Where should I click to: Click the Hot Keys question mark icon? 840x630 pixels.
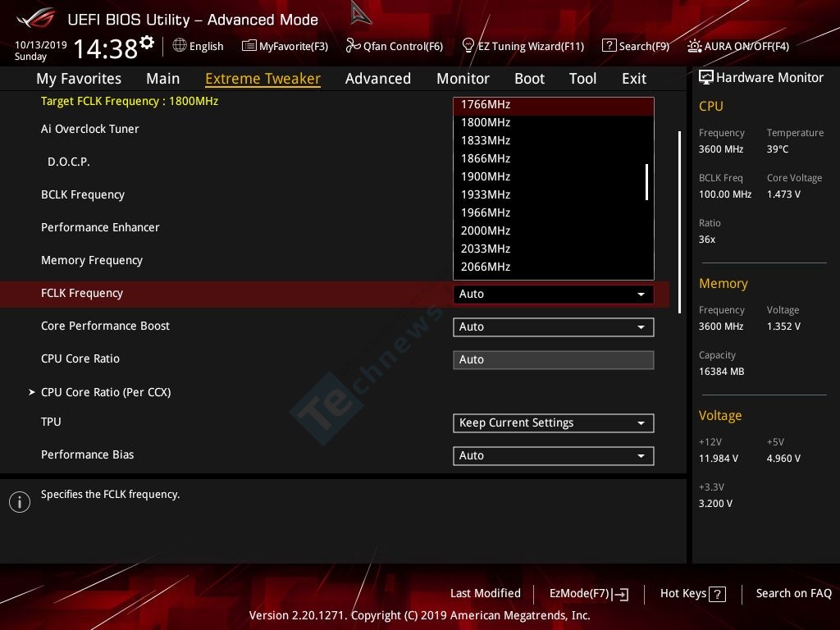[717, 594]
